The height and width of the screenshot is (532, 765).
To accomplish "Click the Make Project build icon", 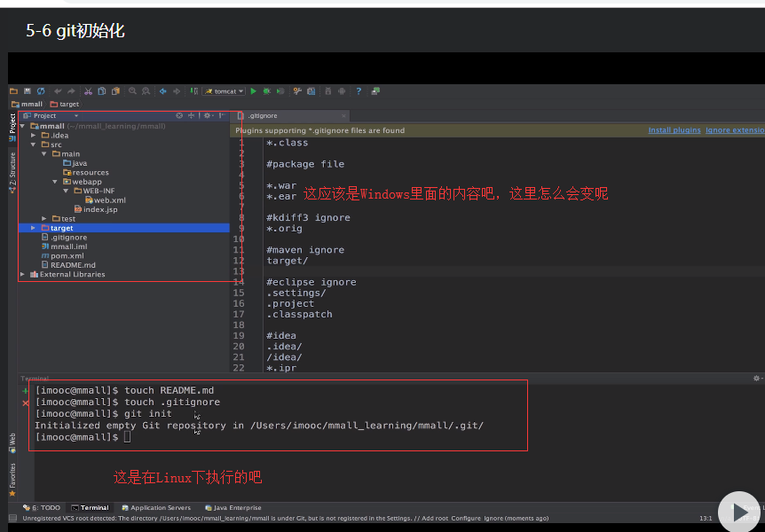I will [194, 91].
